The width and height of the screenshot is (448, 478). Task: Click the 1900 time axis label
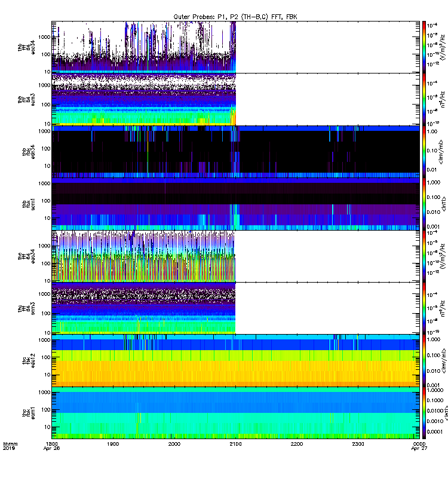click(113, 444)
